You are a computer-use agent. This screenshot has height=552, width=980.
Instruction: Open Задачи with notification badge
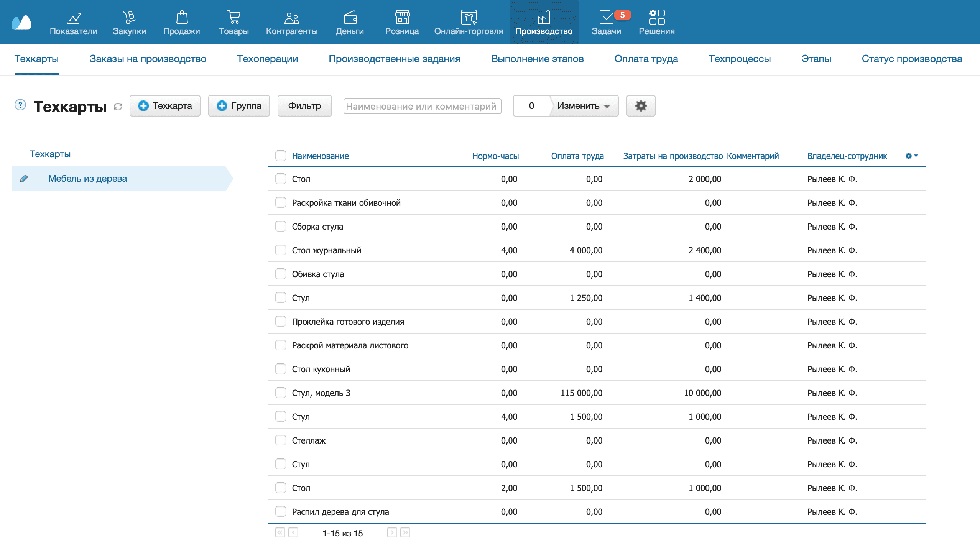(x=606, y=22)
